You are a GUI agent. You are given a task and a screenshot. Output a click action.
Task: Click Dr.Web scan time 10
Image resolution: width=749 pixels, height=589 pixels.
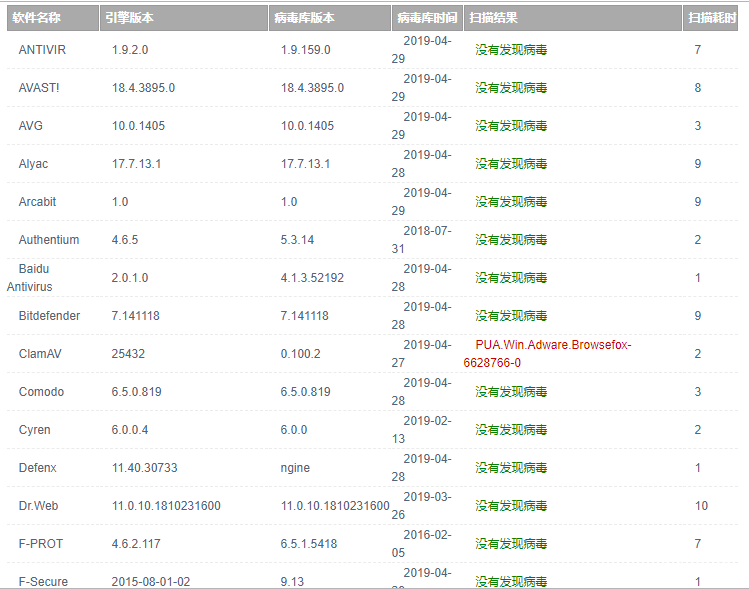701,505
